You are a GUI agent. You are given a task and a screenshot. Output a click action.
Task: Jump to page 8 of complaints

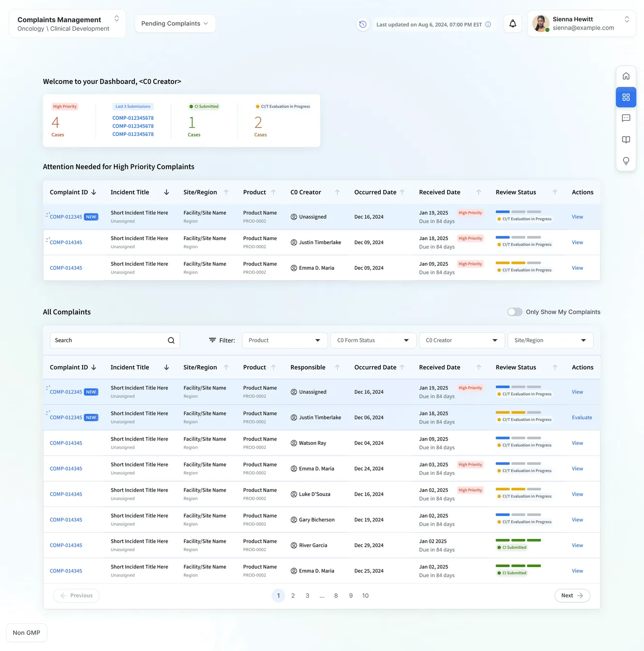coord(336,596)
